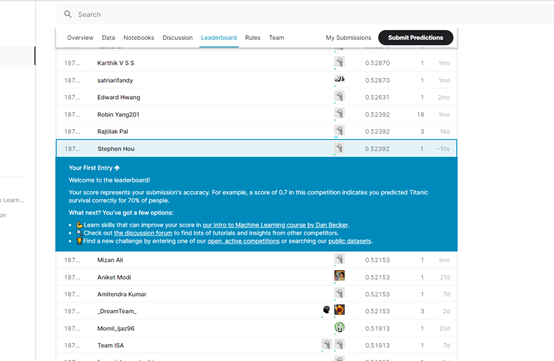The width and height of the screenshot is (554, 361).
Task: Select the name Karthik V S S
Action: pyautogui.click(x=116, y=63)
